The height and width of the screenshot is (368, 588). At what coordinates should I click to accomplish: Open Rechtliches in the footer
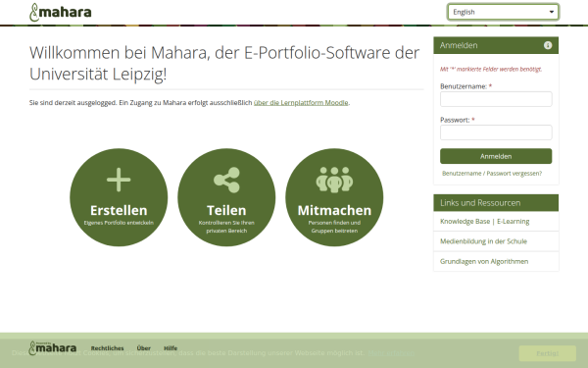click(x=107, y=348)
